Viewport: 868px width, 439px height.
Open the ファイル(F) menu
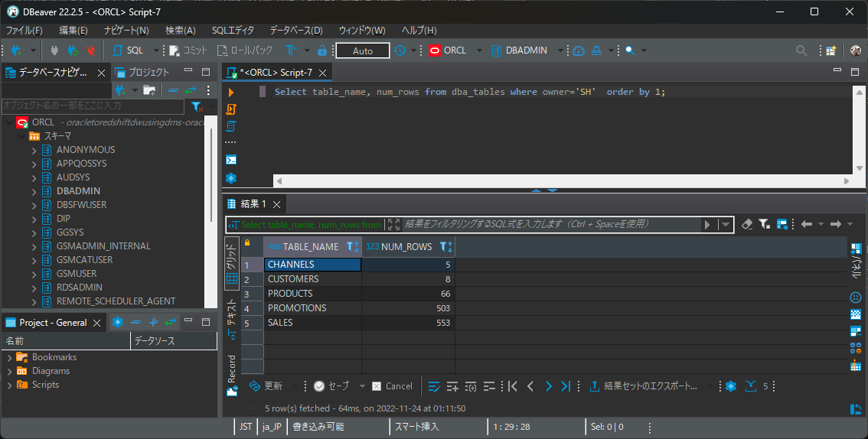pos(24,31)
